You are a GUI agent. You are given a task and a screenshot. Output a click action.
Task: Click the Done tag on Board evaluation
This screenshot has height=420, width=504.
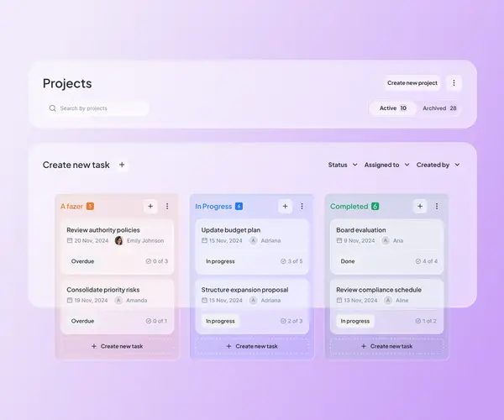click(x=348, y=261)
